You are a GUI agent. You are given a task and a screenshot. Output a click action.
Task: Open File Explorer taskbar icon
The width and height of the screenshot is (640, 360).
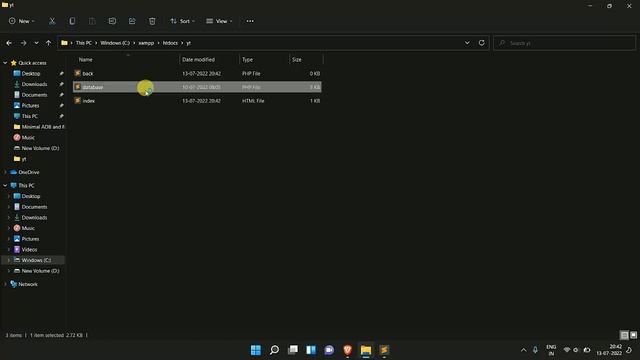click(366, 350)
